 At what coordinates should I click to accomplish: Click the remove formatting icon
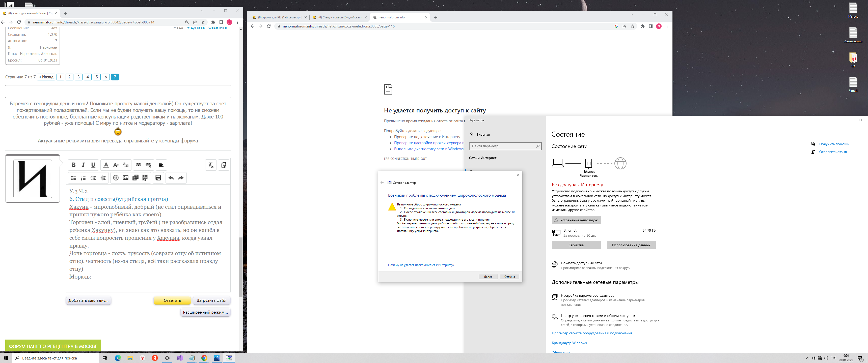point(211,165)
